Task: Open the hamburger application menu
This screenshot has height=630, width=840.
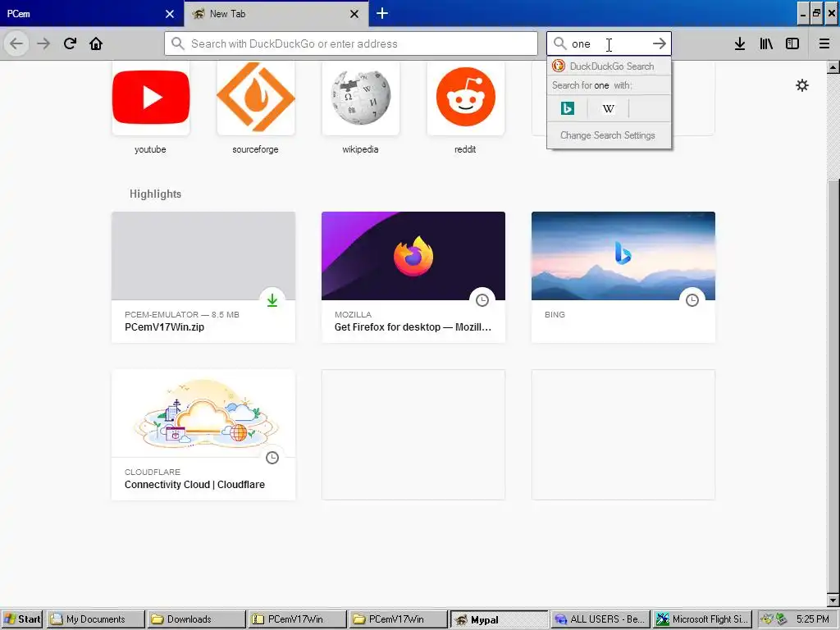Action: click(824, 43)
